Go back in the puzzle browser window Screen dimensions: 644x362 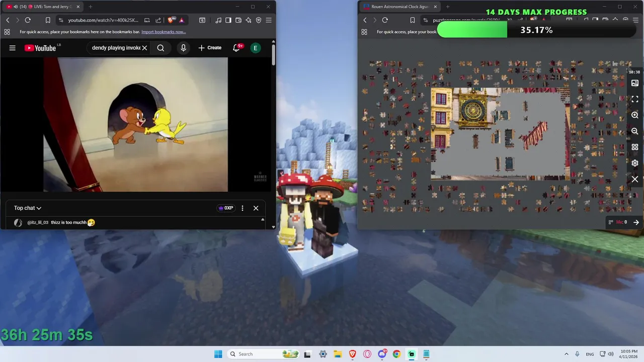pos(365,20)
